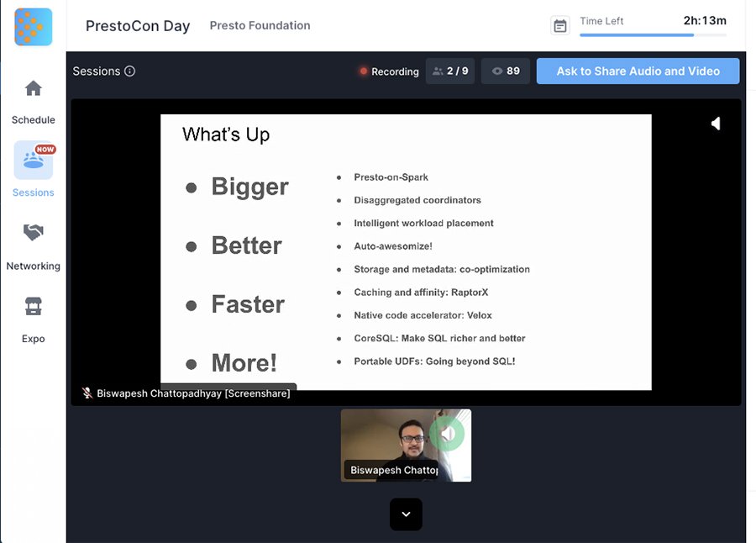
Task: Click the red Recording indicator
Action: pos(388,71)
